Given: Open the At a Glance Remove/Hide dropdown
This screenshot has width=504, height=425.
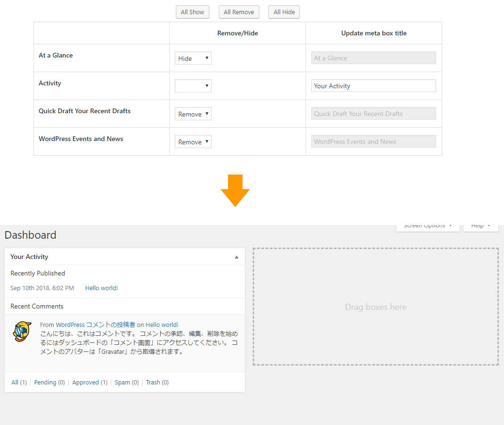Looking at the screenshot, I should 193,58.
